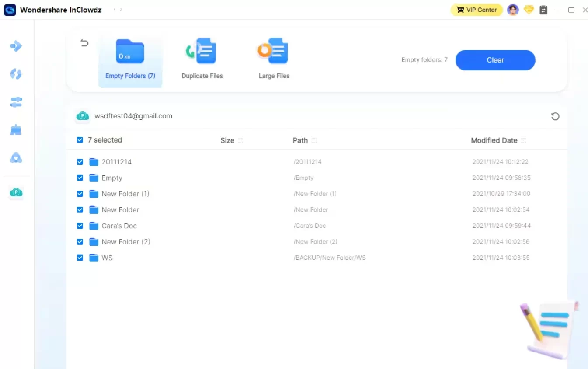
Task: Switch to Empty Folders (7) tab
Action: coord(130,62)
